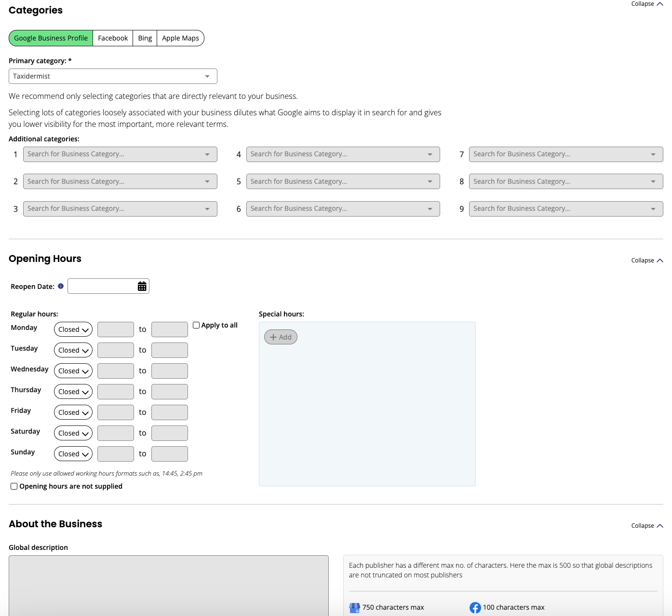Screen dimensions: 672x616
Task: Click the Google Business Profile icon near 750 characters
Action: 354,608
